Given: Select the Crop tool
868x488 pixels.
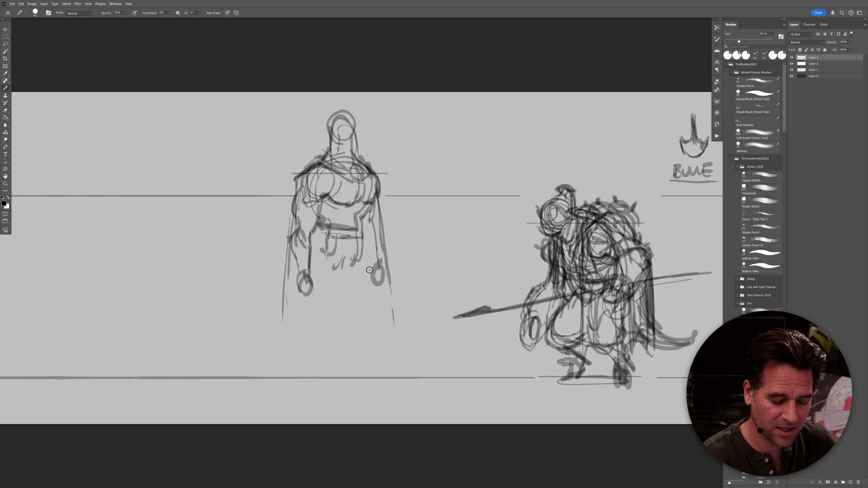Looking at the screenshot, I should pyautogui.click(x=5, y=59).
